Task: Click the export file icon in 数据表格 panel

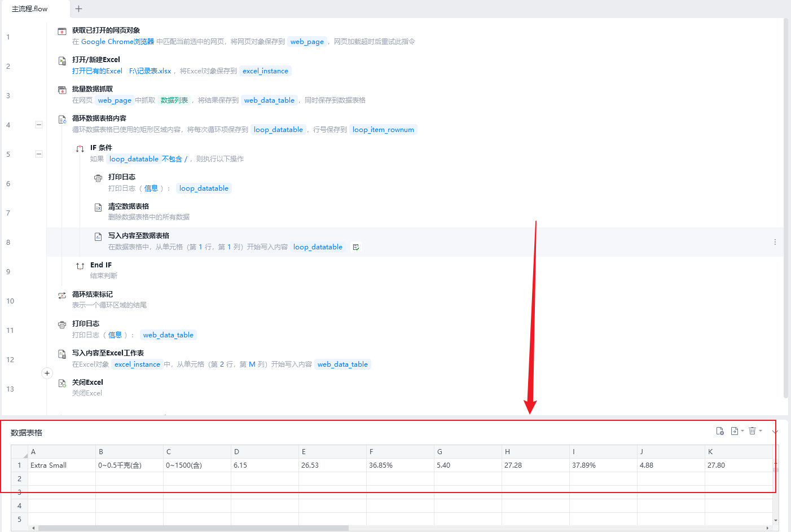Action: click(x=735, y=431)
